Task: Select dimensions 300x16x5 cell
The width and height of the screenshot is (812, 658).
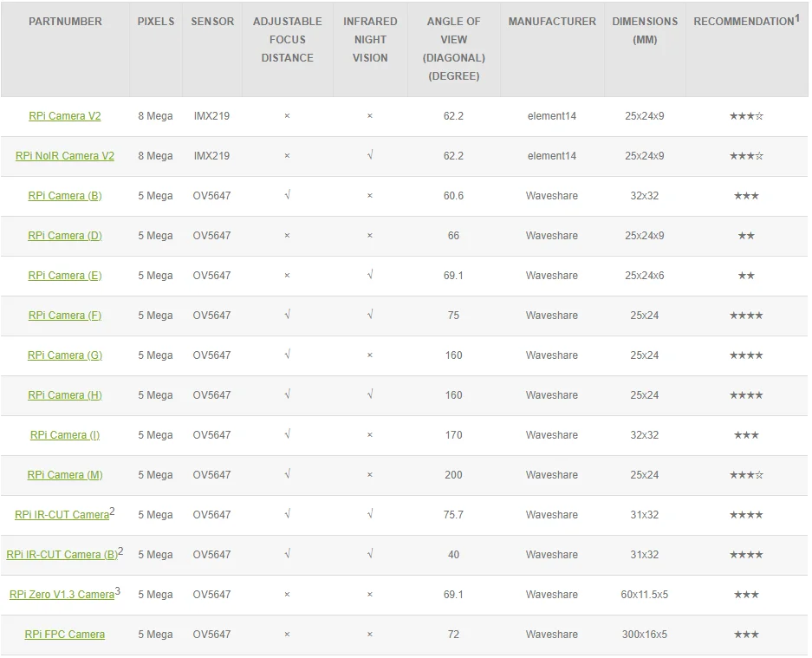Action: [x=645, y=635]
